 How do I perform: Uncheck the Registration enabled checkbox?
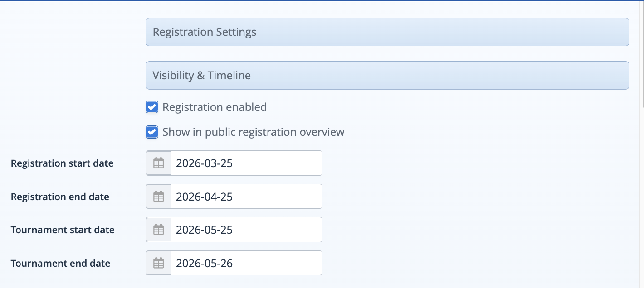pyautogui.click(x=152, y=107)
